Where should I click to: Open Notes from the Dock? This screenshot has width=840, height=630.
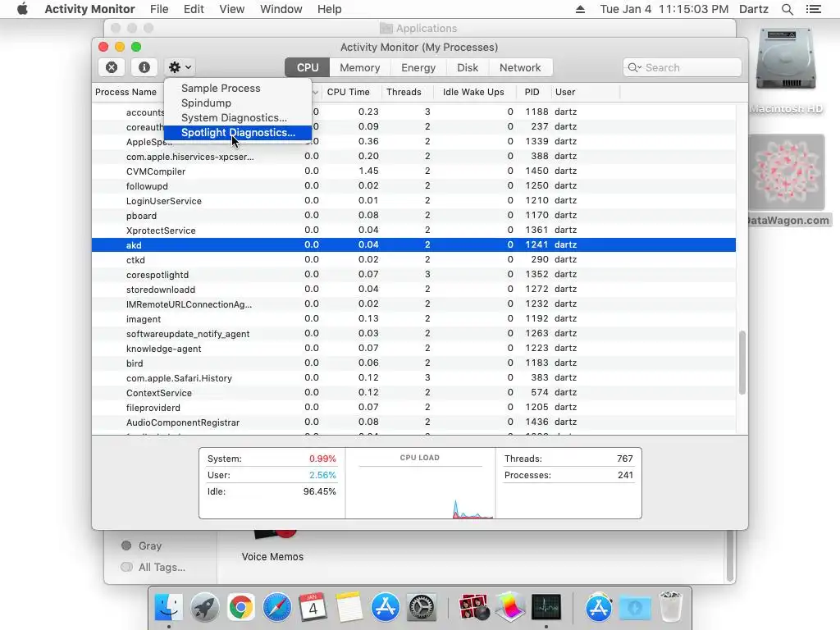click(x=349, y=608)
